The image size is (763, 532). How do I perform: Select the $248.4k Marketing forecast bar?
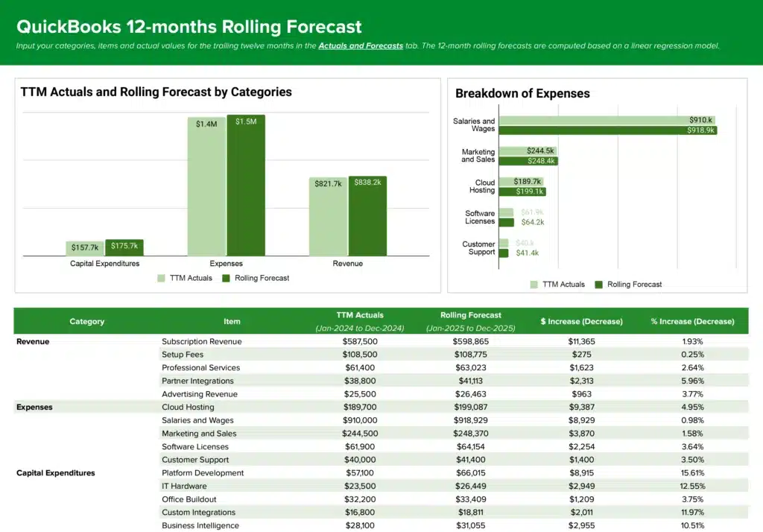[528, 161]
